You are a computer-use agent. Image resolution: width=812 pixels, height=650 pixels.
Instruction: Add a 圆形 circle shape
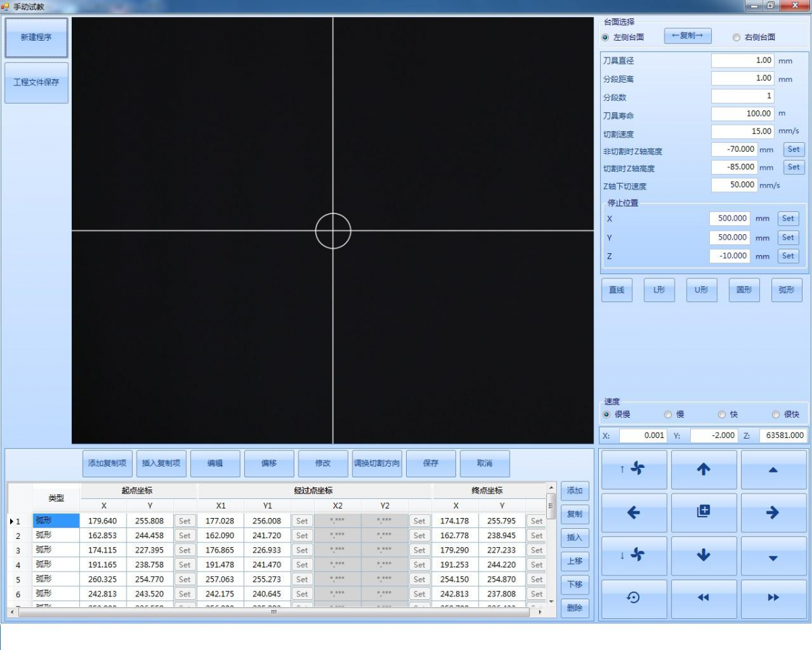coord(744,290)
